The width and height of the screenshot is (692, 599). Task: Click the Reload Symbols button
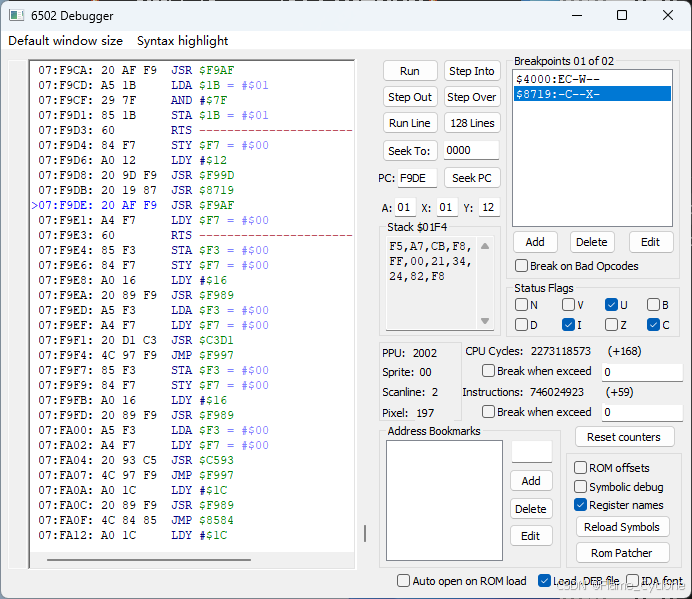coord(622,527)
